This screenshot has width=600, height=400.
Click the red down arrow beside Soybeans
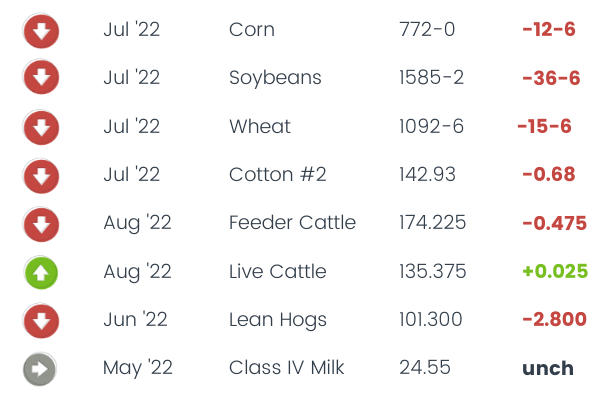(x=41, y=78)
